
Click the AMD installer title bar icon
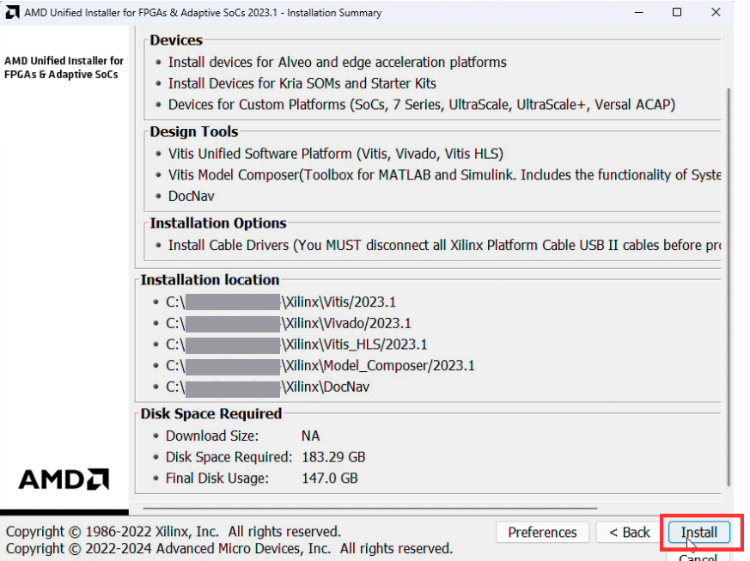(12, 13)
